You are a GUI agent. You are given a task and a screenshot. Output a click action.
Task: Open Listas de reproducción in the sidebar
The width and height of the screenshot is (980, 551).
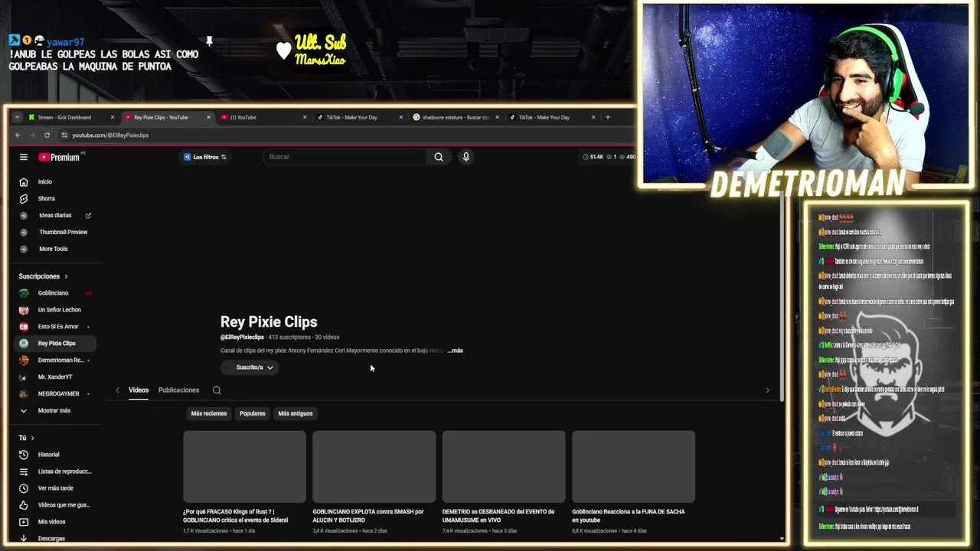(55, 471)
